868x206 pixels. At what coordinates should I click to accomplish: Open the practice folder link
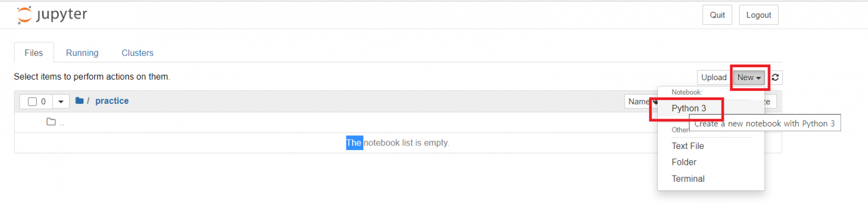pyautogui.click(x=112, y=100)
